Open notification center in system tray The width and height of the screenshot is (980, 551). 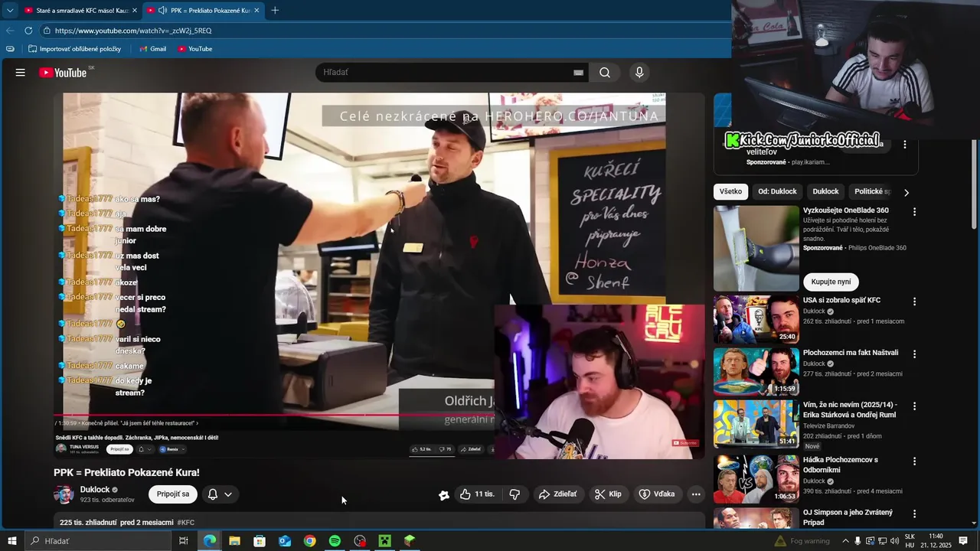click(963, 541)
